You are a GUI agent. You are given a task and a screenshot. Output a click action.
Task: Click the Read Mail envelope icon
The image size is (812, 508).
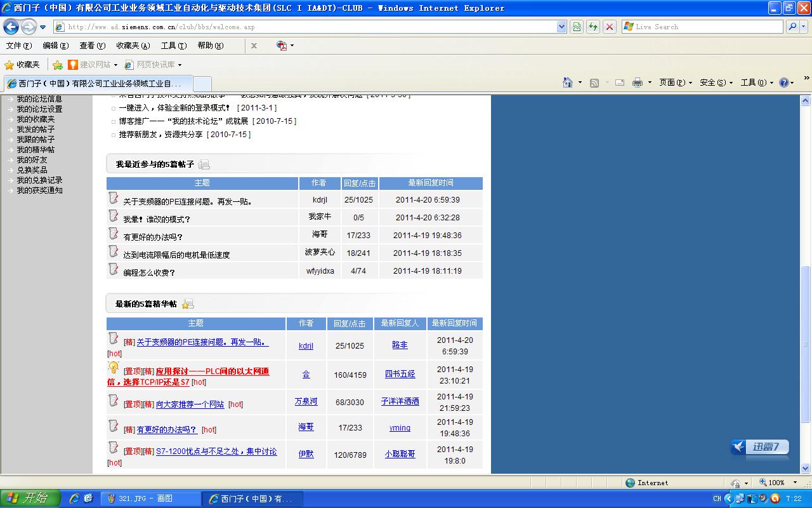pyautogui.click(x=620, y=83)
